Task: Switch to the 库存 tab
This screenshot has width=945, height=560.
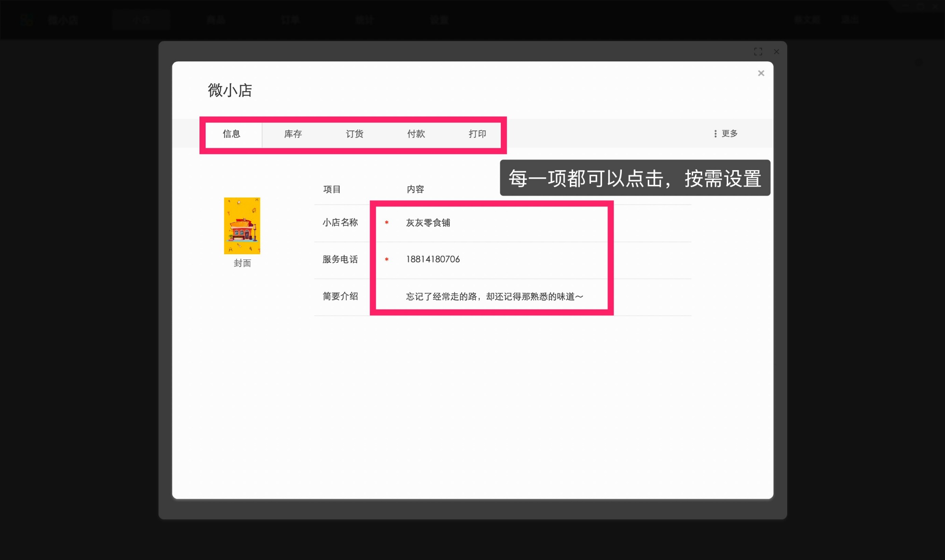Action: click(x=292, y=134)
